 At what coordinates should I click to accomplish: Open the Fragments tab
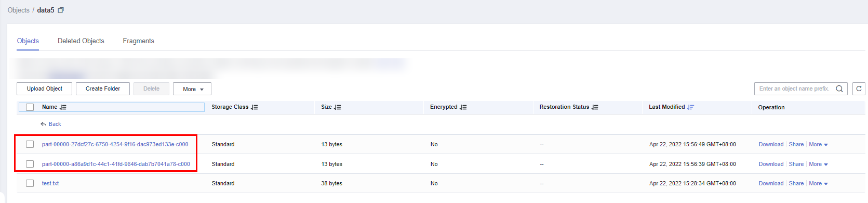138,41
